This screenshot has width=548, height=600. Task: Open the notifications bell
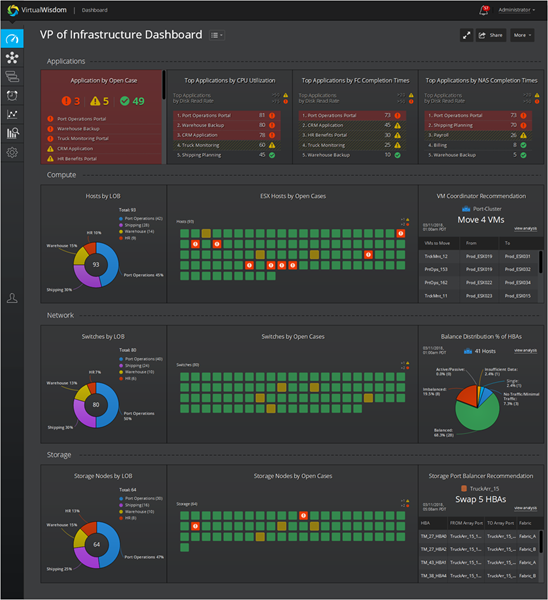pyautogui.click(x=484, y=10)
